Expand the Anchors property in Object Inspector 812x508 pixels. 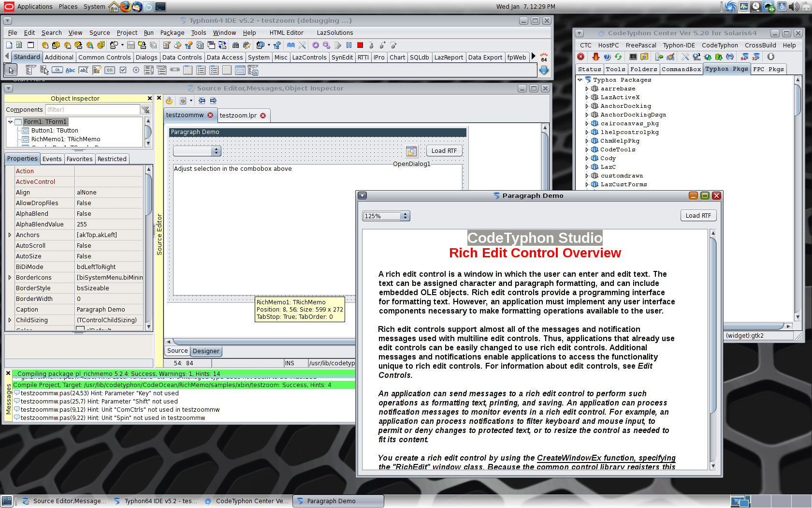click(x=10, y=235)
